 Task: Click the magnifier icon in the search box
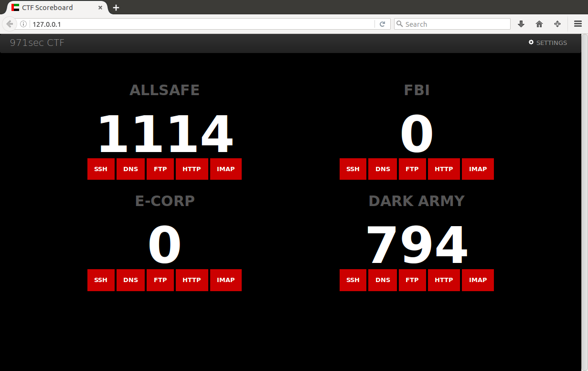click(400, 24)
